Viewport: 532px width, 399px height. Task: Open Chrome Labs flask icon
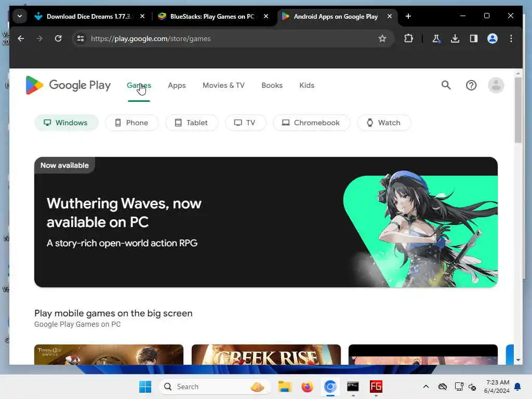pos(436,38)
